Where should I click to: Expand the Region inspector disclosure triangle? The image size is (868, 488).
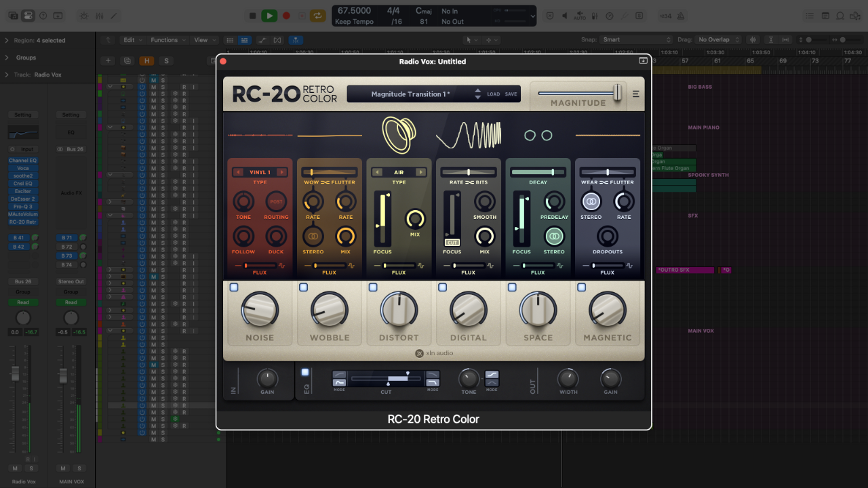(7, 41)
